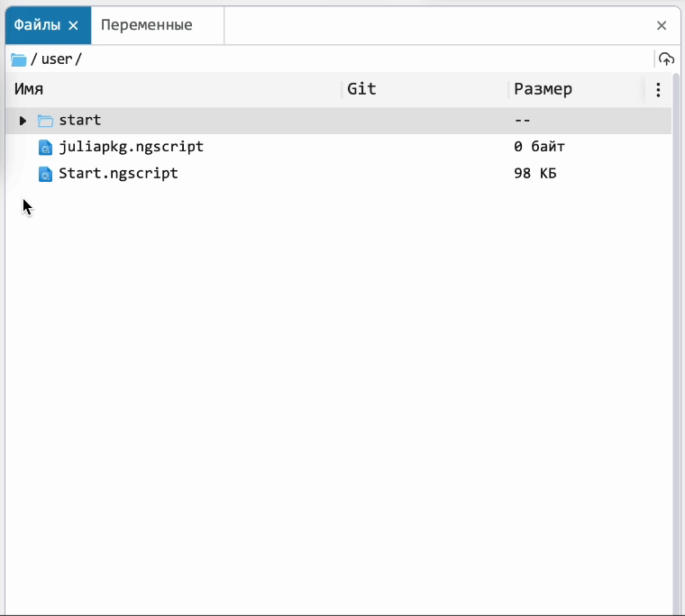Expand the start folder arrow
Image resolution: width=685 pixels, height=616 pixels.
[x=23, y=121]
